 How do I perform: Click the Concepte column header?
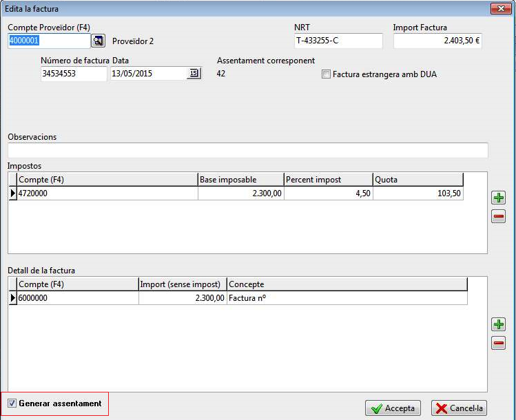coord(347,284)
